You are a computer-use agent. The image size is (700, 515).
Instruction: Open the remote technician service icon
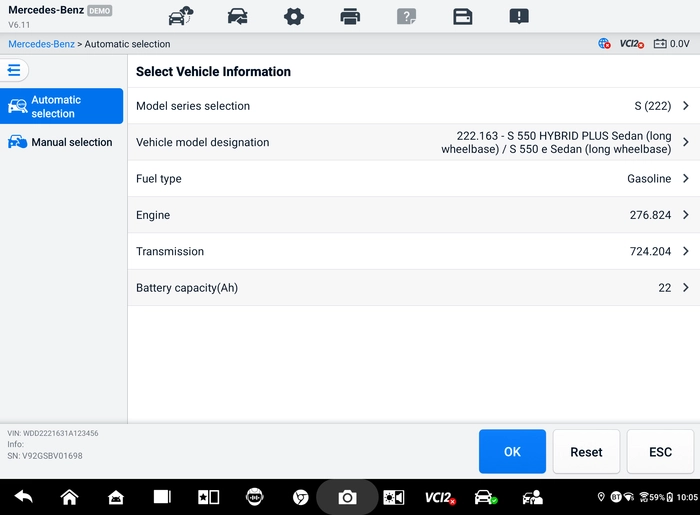[x=533, y=497]
